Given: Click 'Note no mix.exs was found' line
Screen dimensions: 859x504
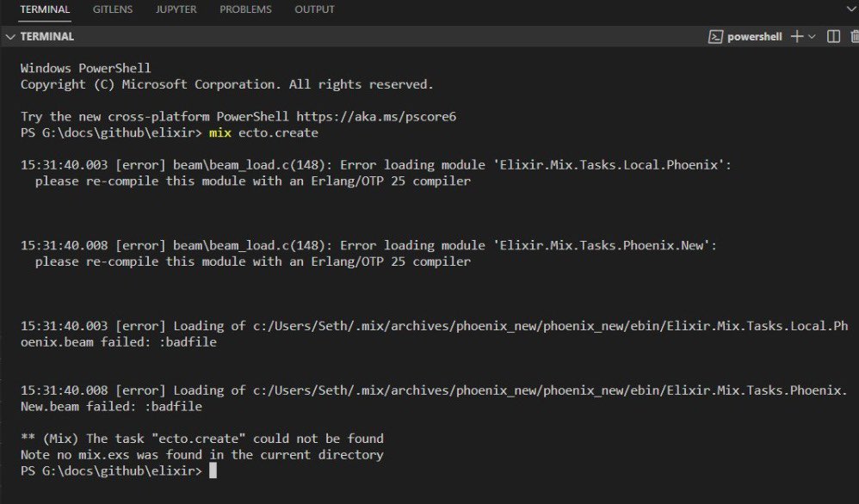Looking at the screenshot, I should point(202,455).
